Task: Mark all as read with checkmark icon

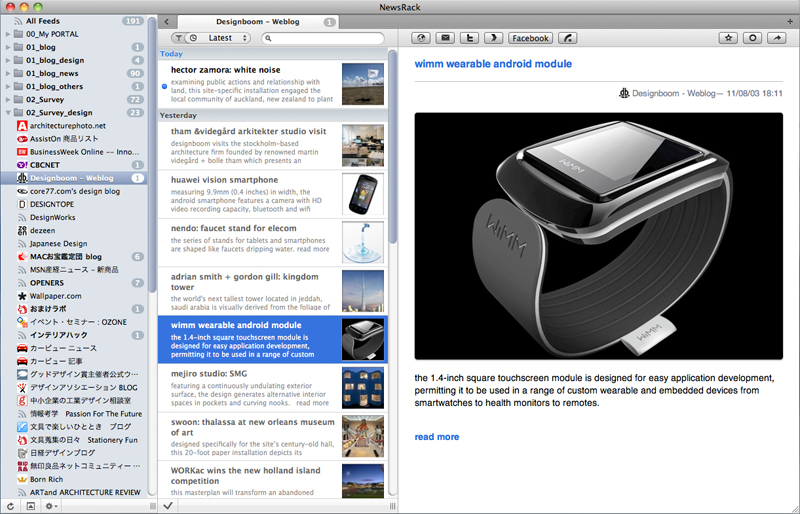Action: (x=167, y=506)
